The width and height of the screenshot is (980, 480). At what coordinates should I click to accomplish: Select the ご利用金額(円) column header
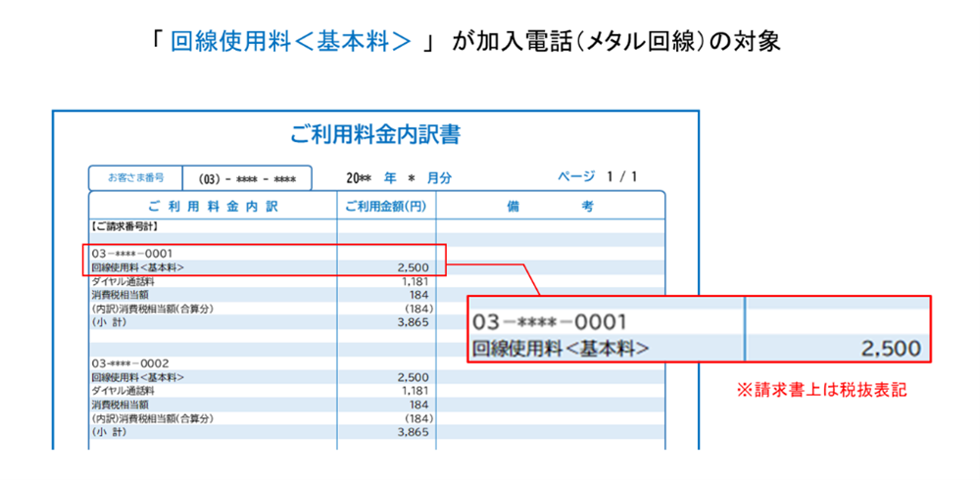(386, 207)
